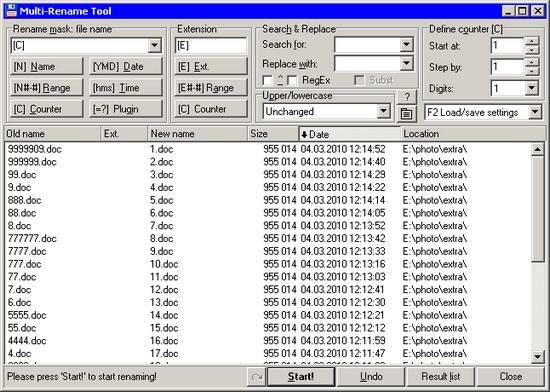Decrease the Start at counter value
The width and height of the screenshot is (550, 392).
click(x=532, y=50)
